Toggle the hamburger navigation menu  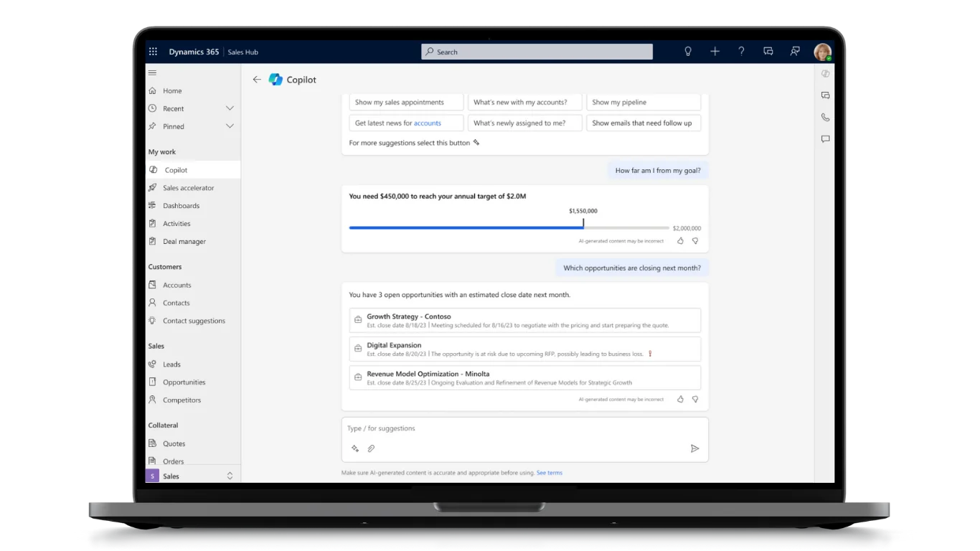point(152,72)
